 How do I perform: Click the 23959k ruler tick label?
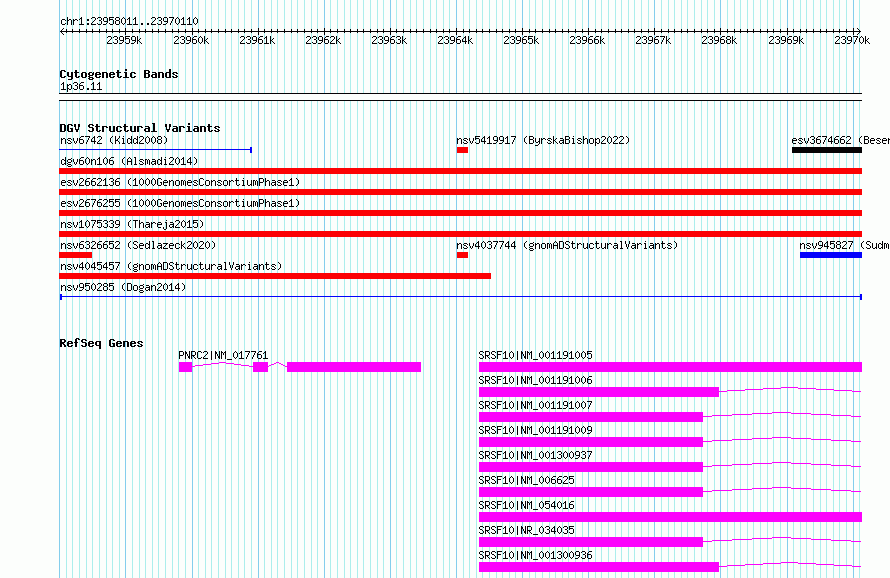[124, 40]
